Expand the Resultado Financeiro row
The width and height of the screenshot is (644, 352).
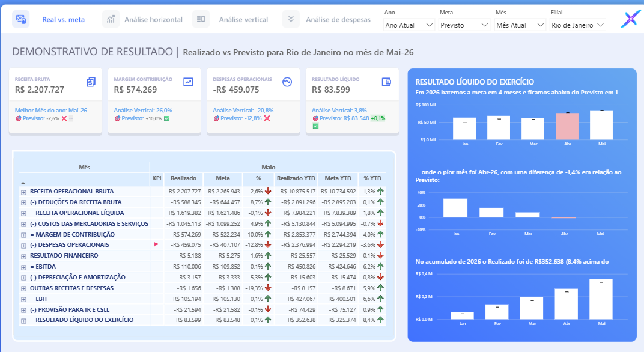(23, 256)
